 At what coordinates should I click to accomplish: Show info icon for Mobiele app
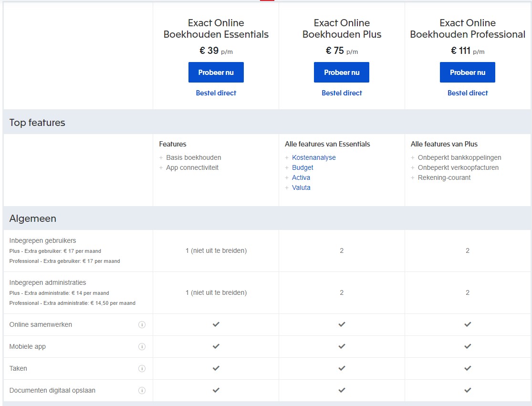142,347
